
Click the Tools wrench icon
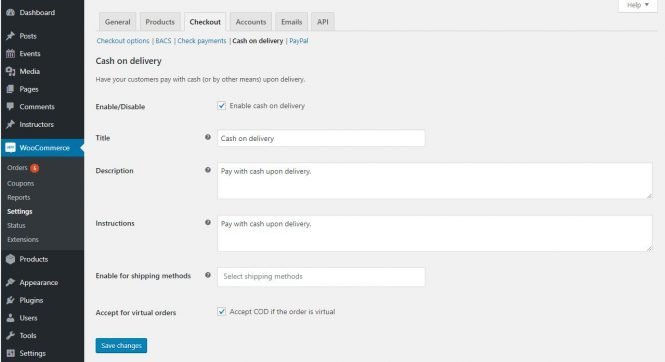(10, 336)
